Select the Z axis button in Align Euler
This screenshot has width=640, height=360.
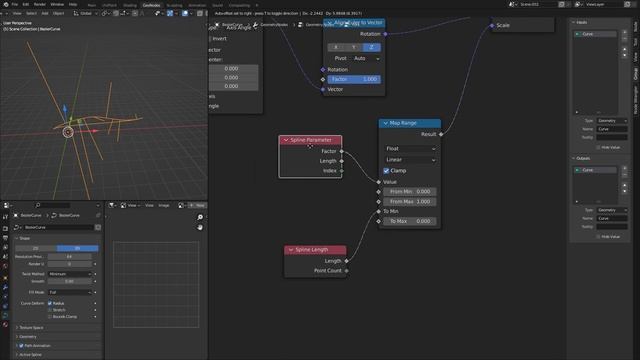[371, 47]
